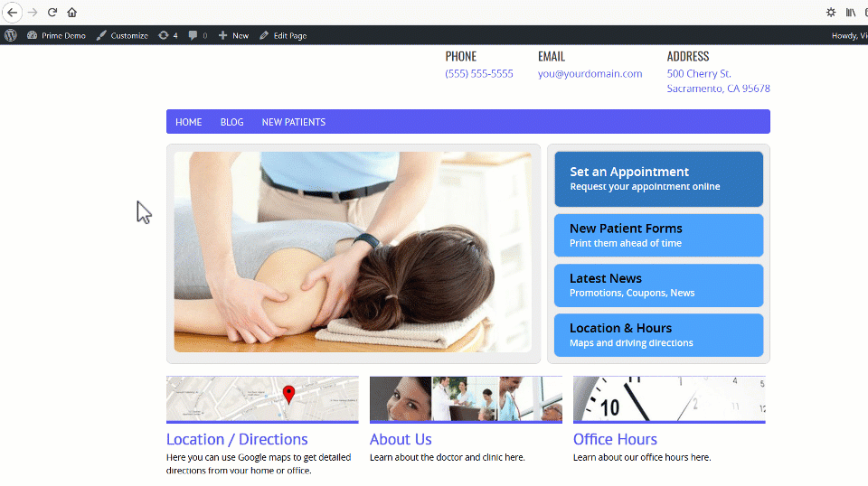
Task: Click Edit Page in admin bar
Action: [283, 35]
